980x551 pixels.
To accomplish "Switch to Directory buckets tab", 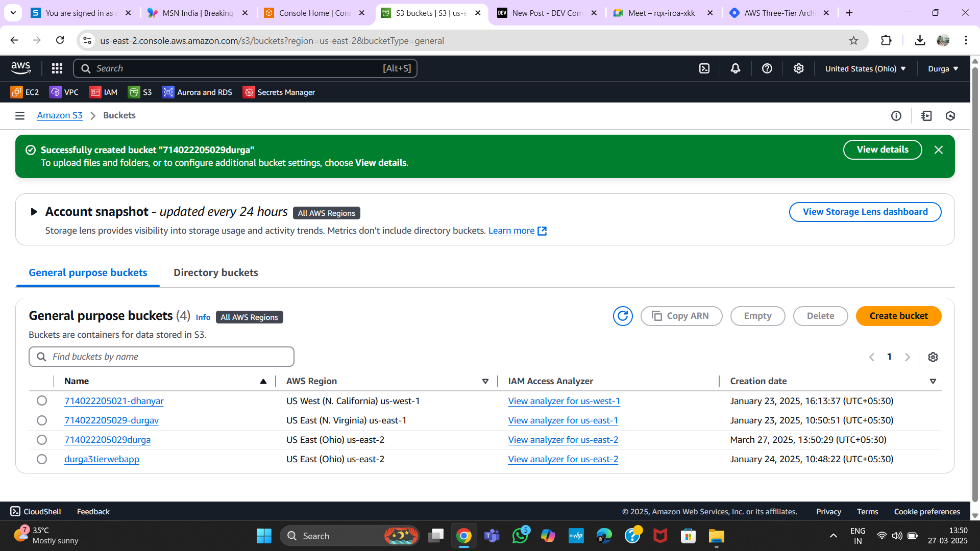I will 216,272.
